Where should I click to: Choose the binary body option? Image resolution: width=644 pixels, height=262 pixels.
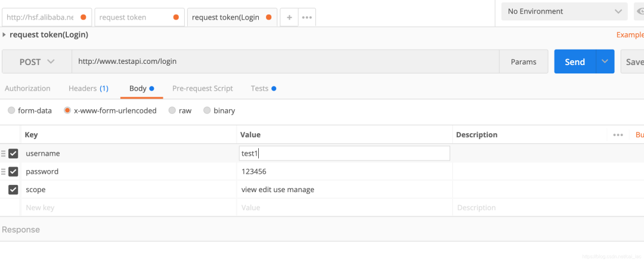pos(208,110)
